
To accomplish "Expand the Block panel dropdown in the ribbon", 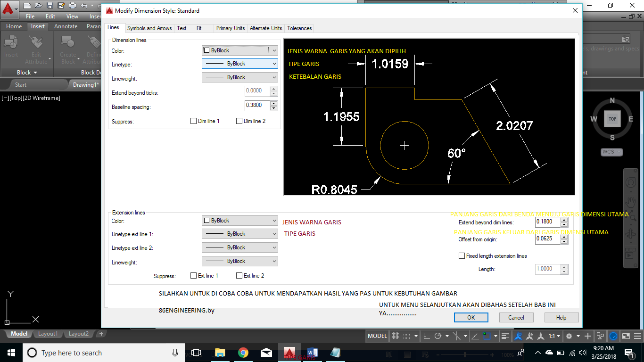I will coord(27,73).
